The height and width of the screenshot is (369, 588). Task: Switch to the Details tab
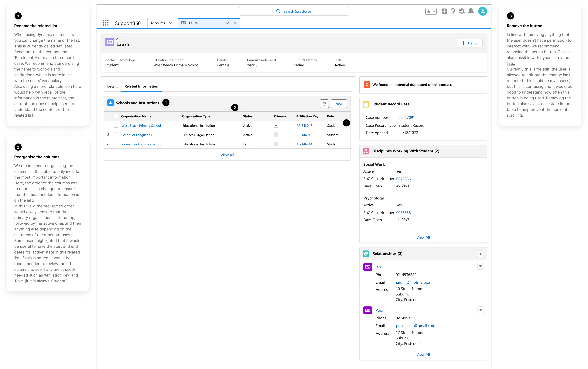112,86
